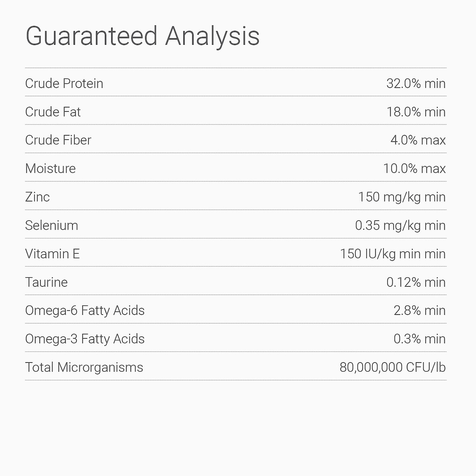Select the 4.0% max fiber value
The image size is (476, 476).
418,140
